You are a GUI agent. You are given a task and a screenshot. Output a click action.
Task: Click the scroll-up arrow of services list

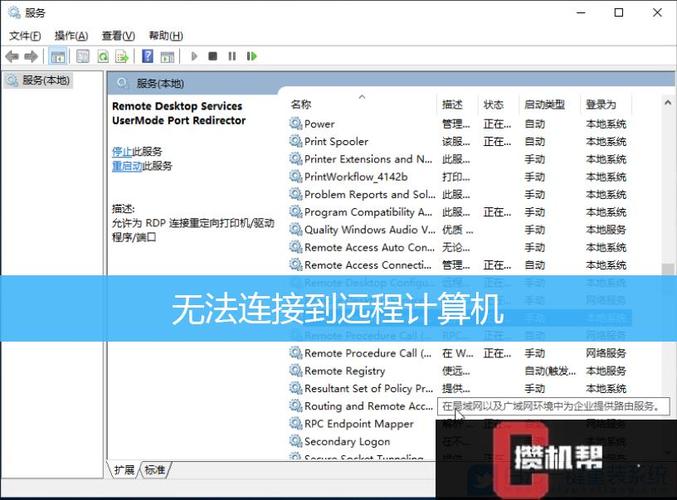(x=668, y=103)
